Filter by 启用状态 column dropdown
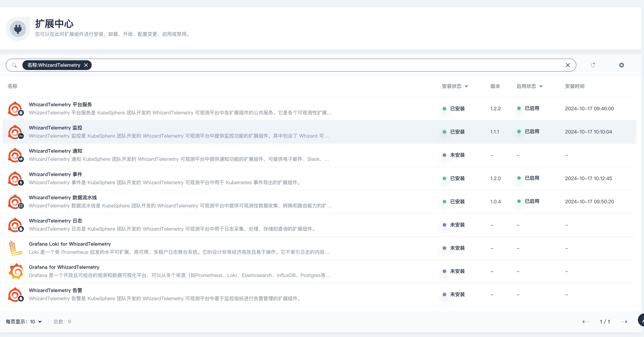Screen dimensions: 644x337 click(530, 86)
